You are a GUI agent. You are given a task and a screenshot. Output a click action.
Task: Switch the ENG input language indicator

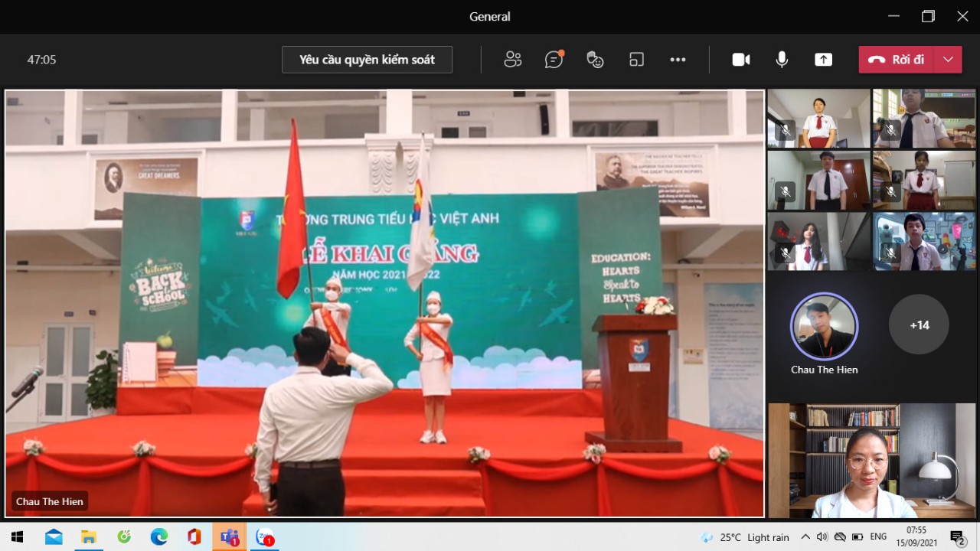pos(879,537)
